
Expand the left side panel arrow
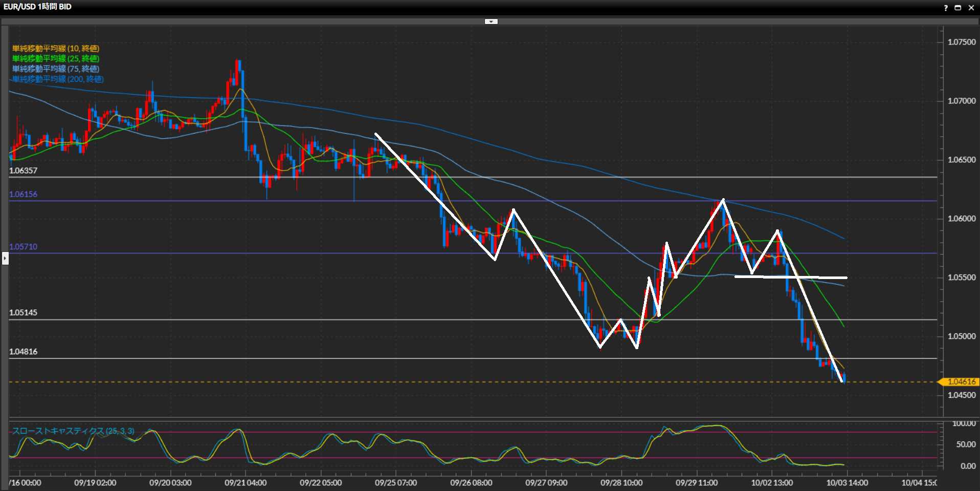pyautogui.click(x=5, y=258)
